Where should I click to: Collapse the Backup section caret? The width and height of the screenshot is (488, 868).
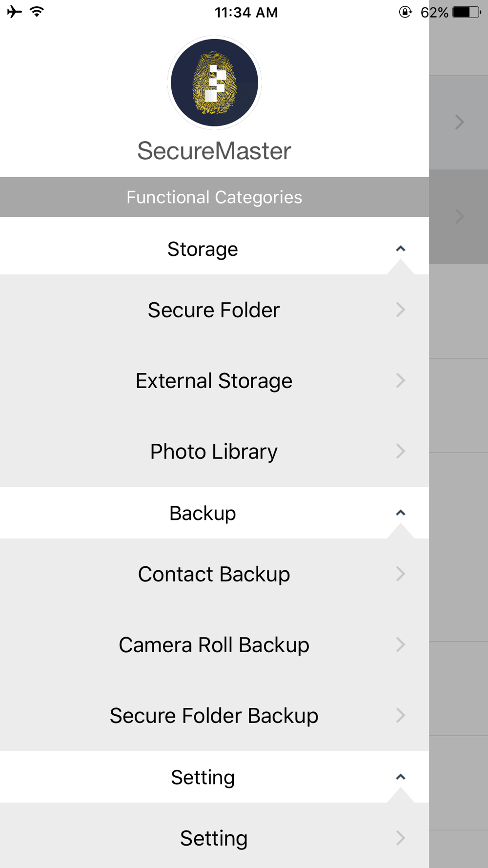point(401,513)
